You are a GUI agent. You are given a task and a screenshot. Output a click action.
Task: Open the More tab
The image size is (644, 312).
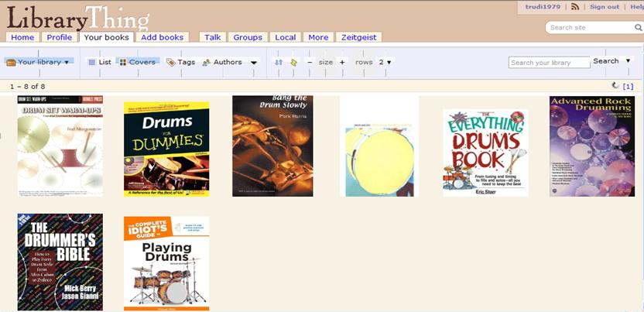coord(318,37)
